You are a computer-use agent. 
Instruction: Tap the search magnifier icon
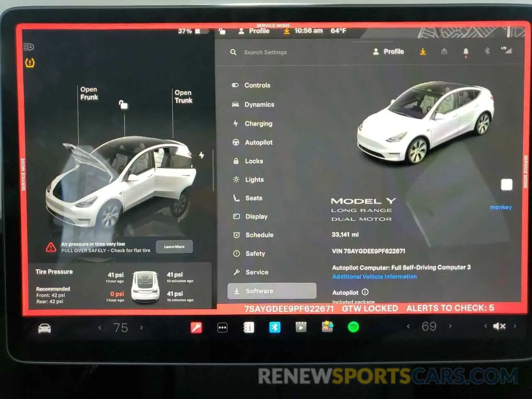(234, 52)
